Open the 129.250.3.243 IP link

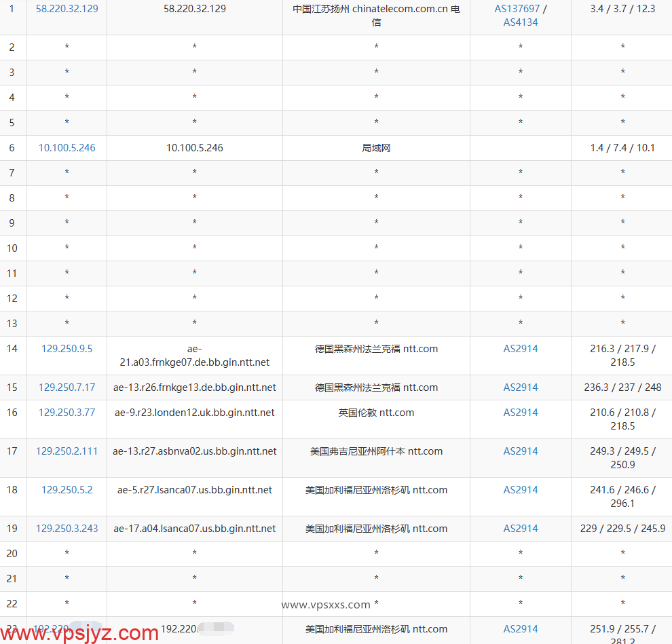pyautogui.click(x=67, y=529)
